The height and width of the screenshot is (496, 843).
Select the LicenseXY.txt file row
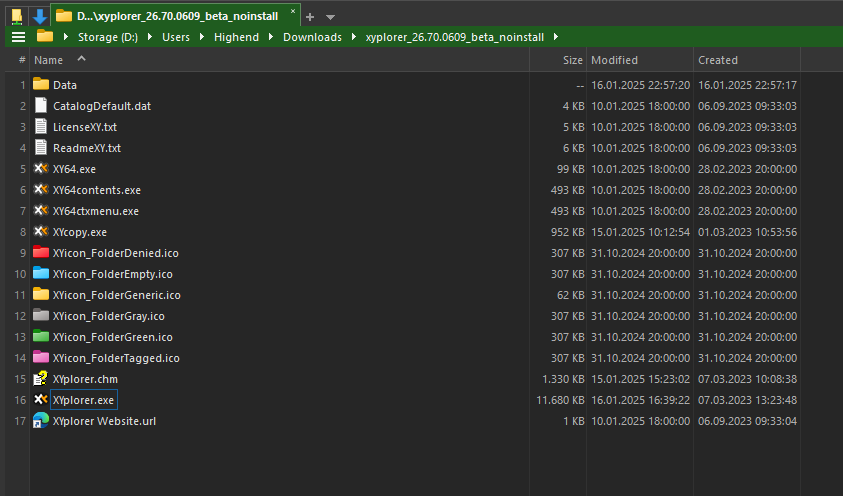coord(85,127)
